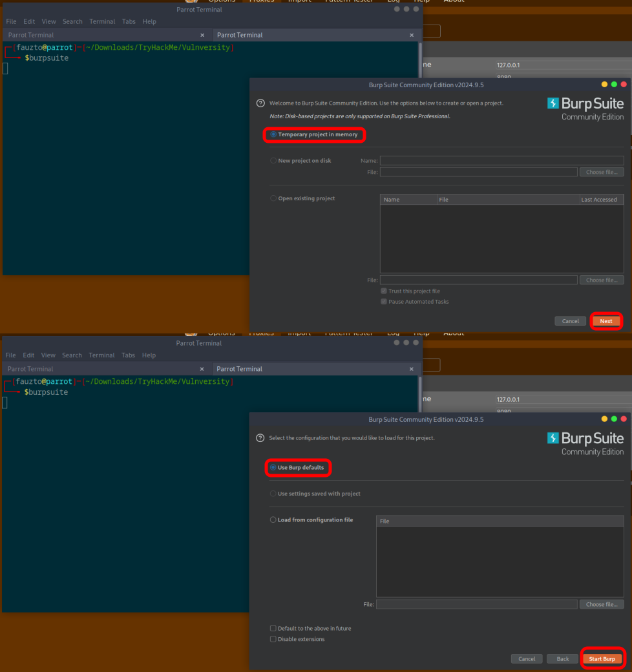Enable 'Disable extensions' checkbox
Screen dimensions: 632x672
coord(273,639)
